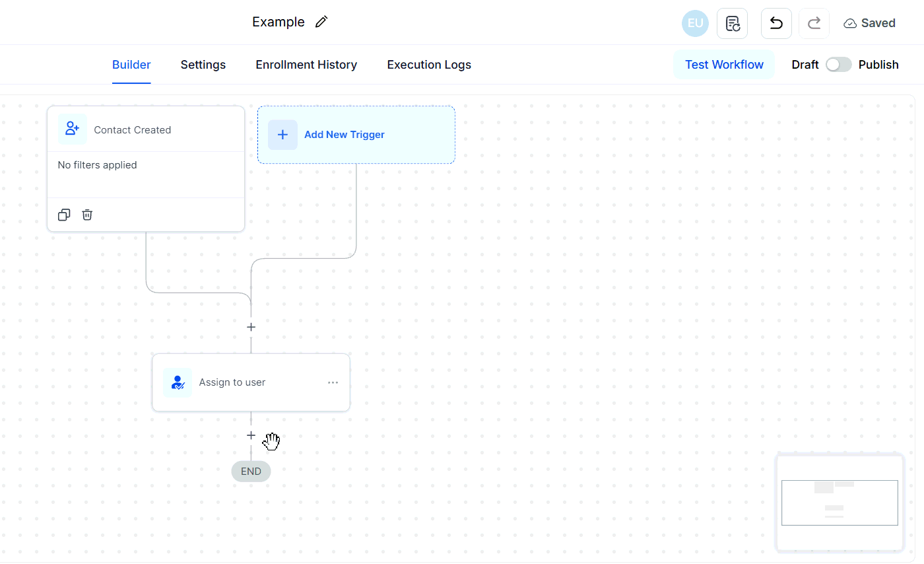
Task: Duplicate the Contact Created trigger
Action: [63, 215]
